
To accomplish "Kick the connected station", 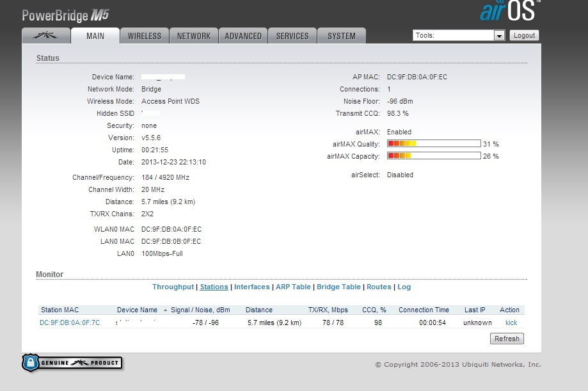I will coord(511,323).
